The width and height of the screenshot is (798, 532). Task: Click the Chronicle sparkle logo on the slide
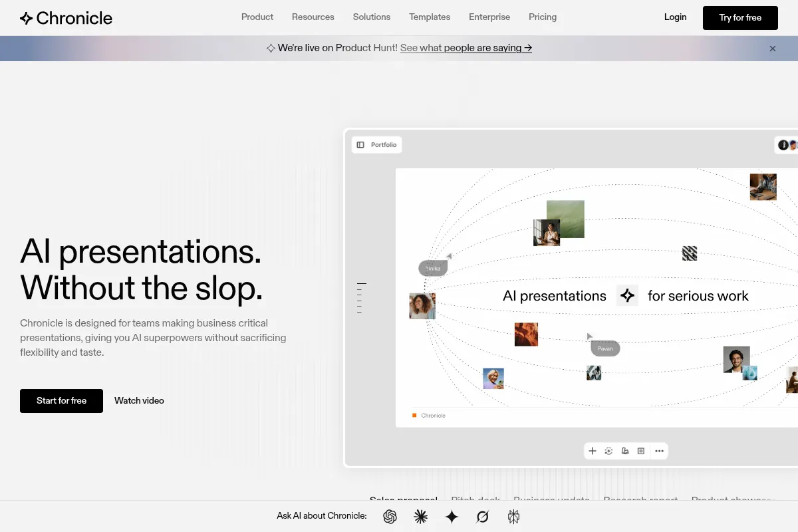[x=627, y=296]
